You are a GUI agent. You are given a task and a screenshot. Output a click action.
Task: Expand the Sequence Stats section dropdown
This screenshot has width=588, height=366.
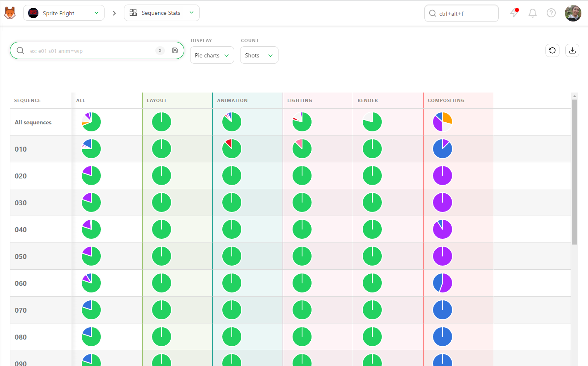coord(162,13)
